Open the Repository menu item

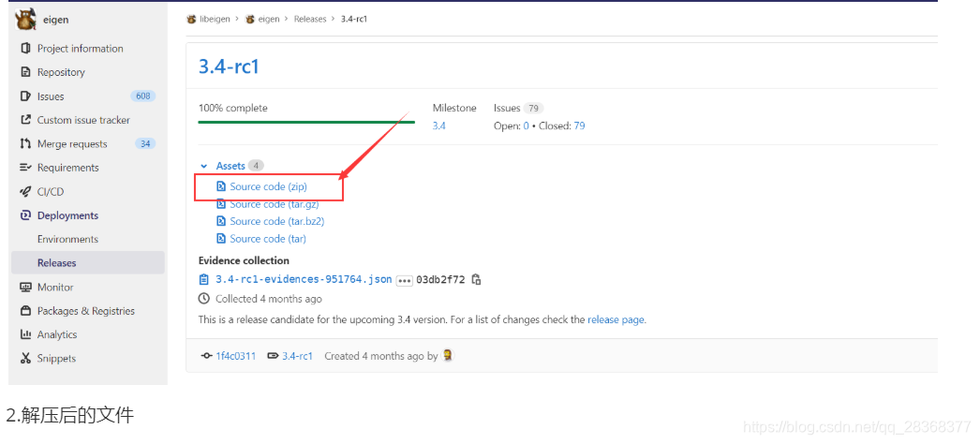(x=61, y=72)
